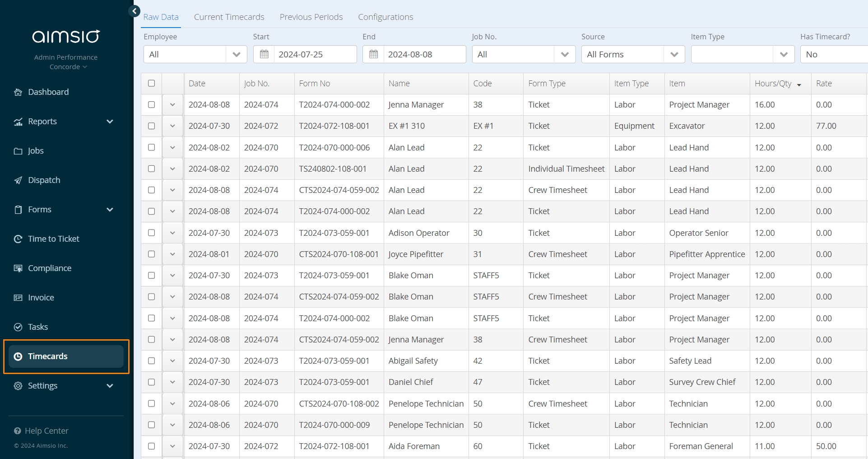The image size is (868, 459).
Task: Click the Compliance icon in the sidebar
Action: click(18, 268)
